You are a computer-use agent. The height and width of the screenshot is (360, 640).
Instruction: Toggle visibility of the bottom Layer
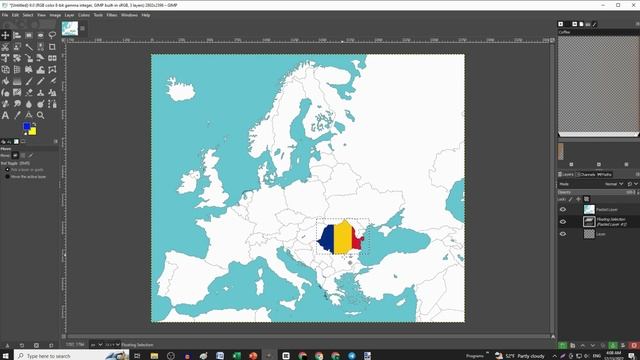click(x=563, y=234)
